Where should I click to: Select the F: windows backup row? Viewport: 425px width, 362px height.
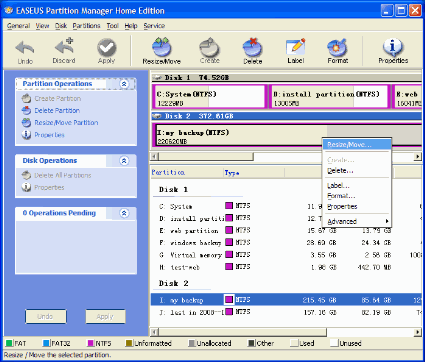point(286,242)
